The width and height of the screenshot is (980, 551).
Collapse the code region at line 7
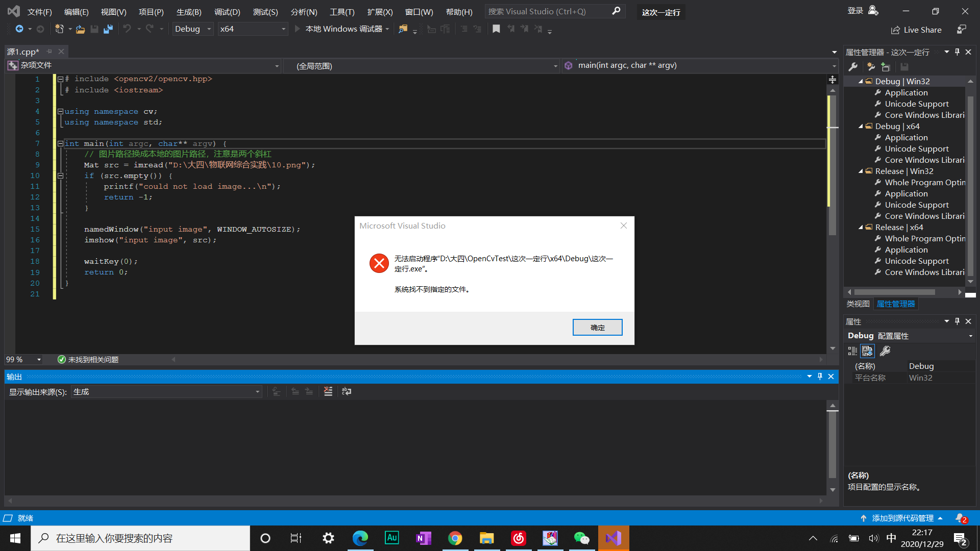[x=60, y=143]
